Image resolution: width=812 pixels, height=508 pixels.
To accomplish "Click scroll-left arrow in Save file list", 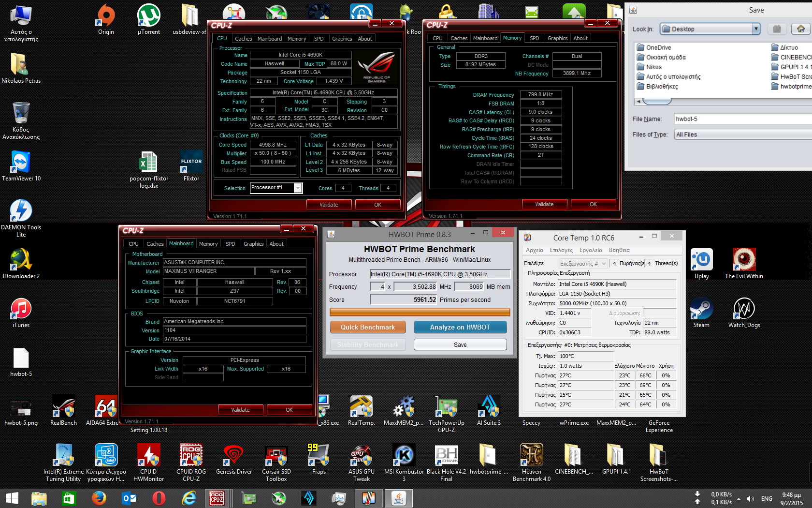I will [x=638, y=101].
